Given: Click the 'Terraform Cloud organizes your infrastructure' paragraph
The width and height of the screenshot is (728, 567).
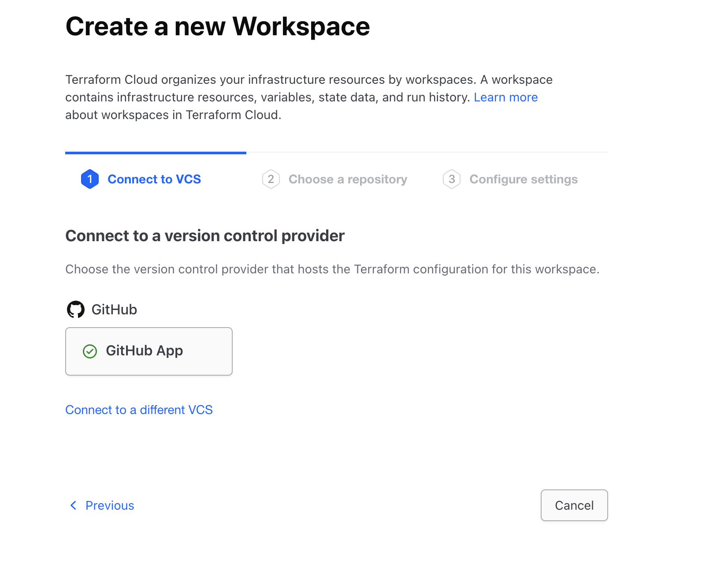Looking at the screenshot, I should tap(309, 97).
